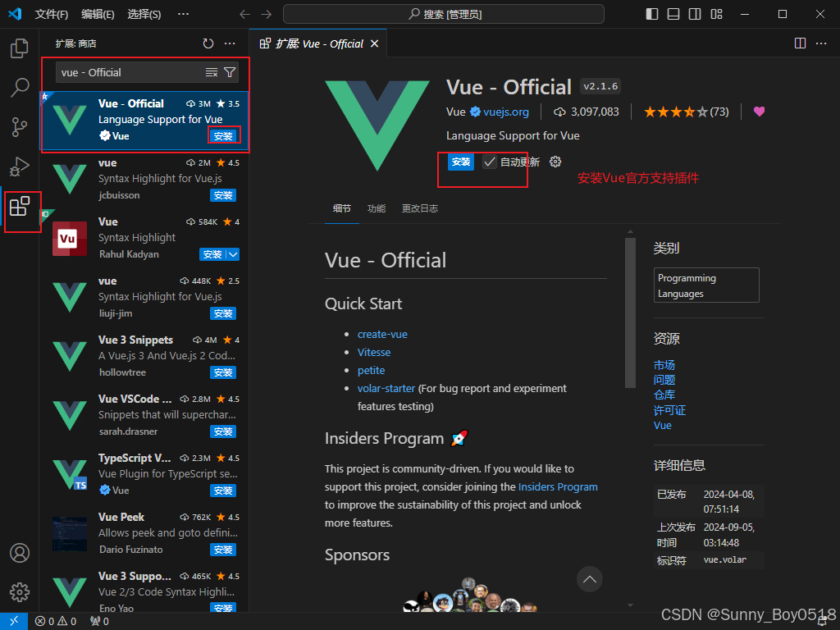Install the liuji-jim vue extension
This screenshot has width=840, height=630.
pos(223,313)
